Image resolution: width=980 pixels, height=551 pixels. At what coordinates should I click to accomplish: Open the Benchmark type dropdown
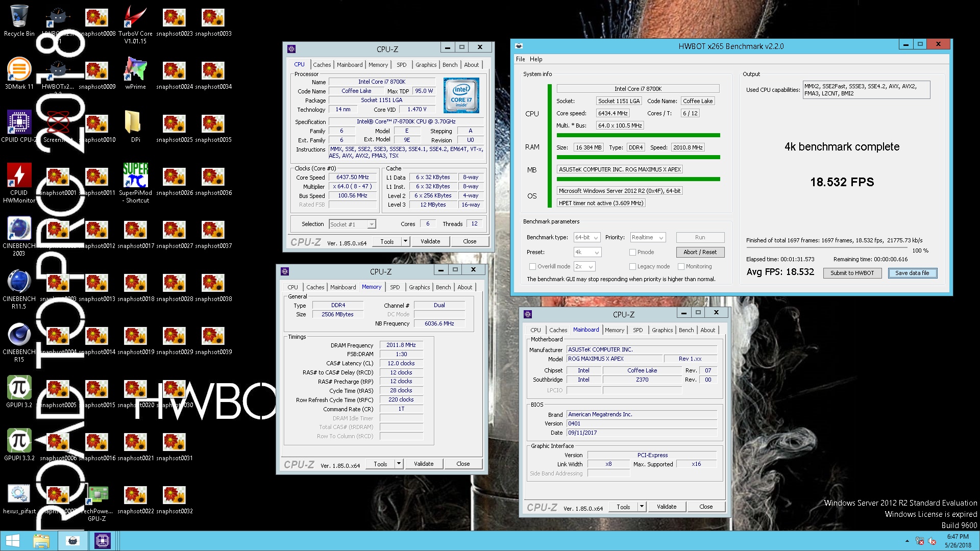(587, 237)
